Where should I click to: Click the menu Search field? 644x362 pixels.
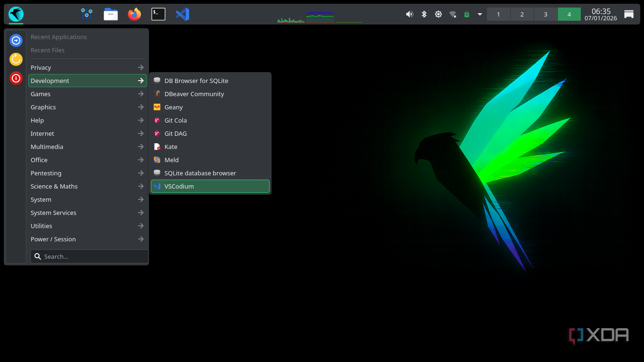(x=90, y=256)
